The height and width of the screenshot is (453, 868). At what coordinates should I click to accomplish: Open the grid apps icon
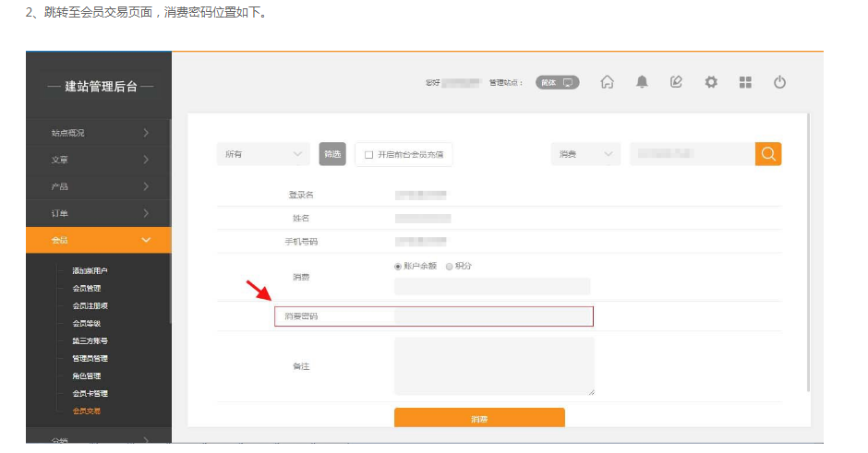(x=745, y=82)
